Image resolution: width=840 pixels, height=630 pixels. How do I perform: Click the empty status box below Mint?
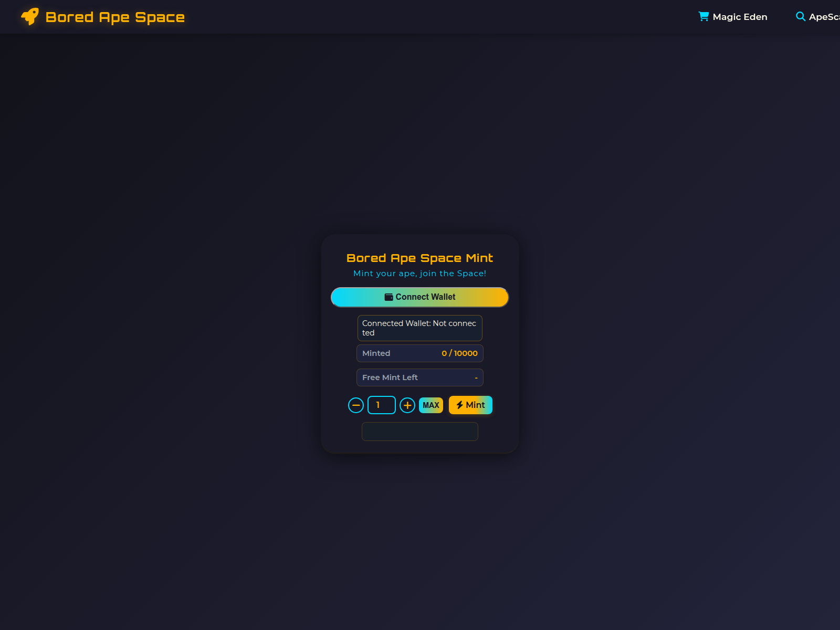420,432
